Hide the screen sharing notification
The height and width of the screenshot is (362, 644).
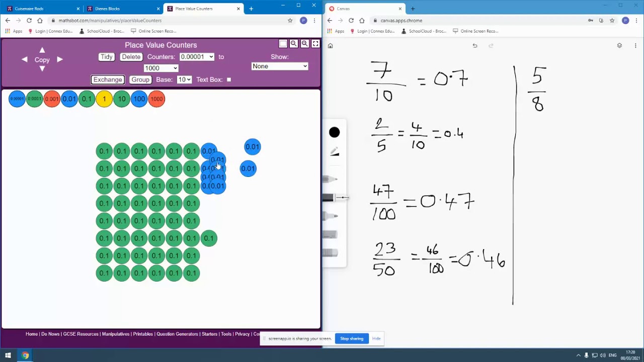click(x=376, y=338)
